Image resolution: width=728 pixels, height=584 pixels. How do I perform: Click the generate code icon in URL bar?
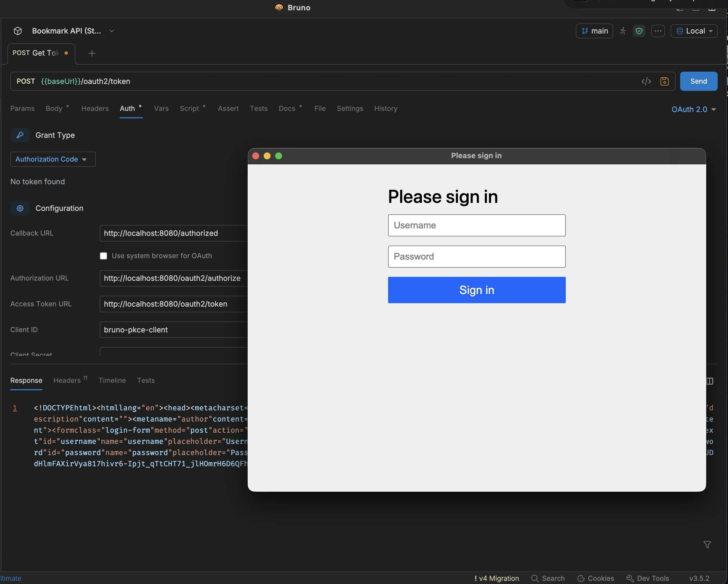point(646,81)
